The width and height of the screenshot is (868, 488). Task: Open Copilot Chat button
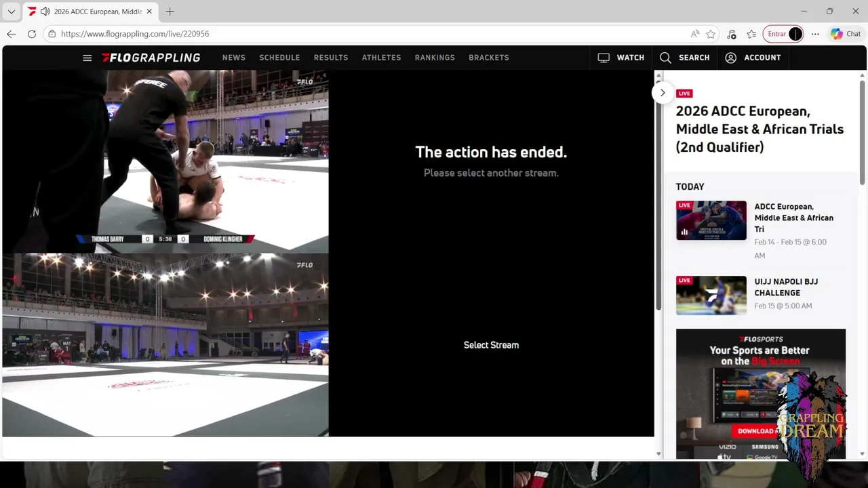click(x=846, y=34)
